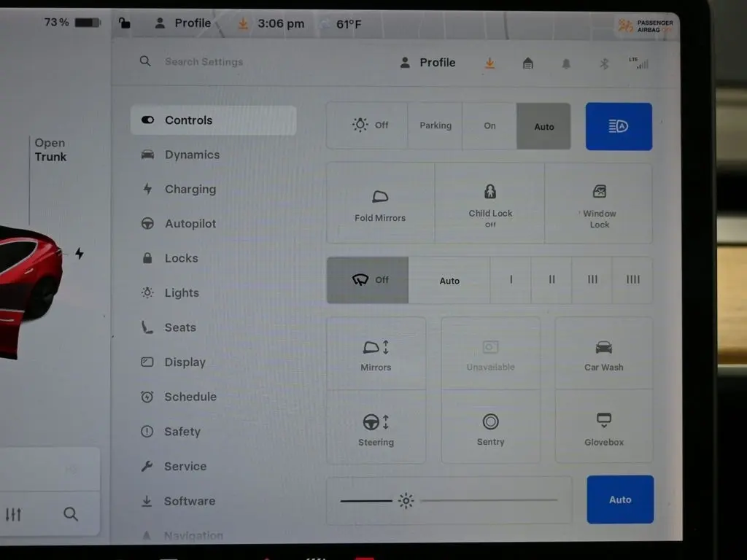Adjust the Steering wheel position

click(x=376, y=429)
